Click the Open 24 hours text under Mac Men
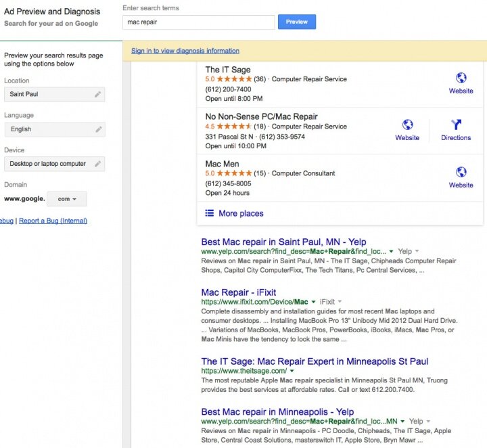This screenshot has height=448, width=487. click(227, 193)
